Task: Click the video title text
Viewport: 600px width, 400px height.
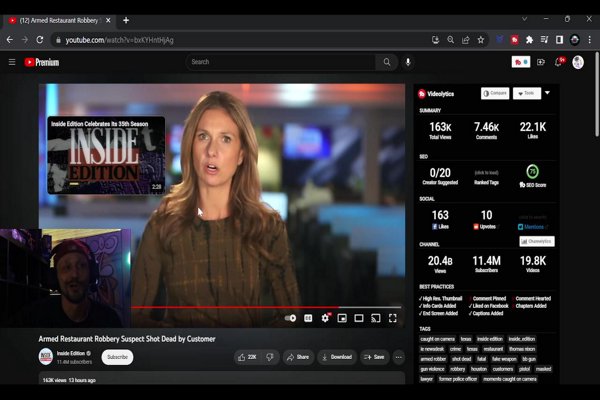Action: click(x=127, y=339)
